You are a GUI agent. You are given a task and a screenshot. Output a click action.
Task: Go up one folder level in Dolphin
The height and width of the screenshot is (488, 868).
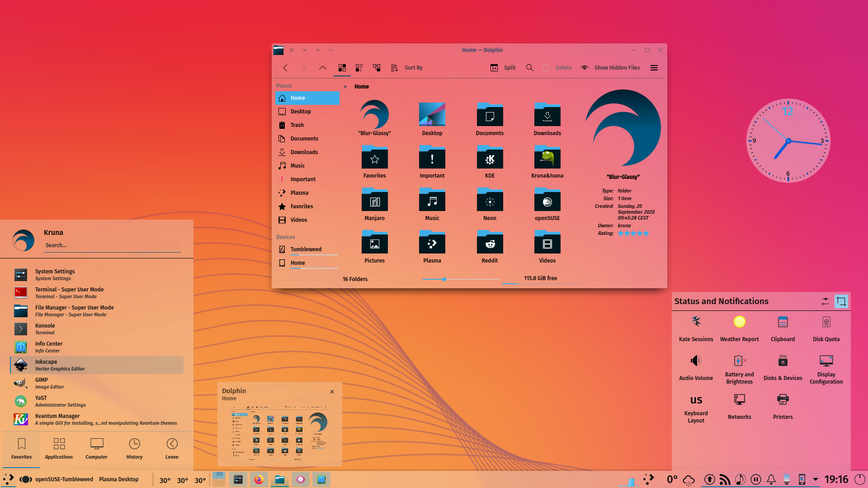(x=322, y=68)
